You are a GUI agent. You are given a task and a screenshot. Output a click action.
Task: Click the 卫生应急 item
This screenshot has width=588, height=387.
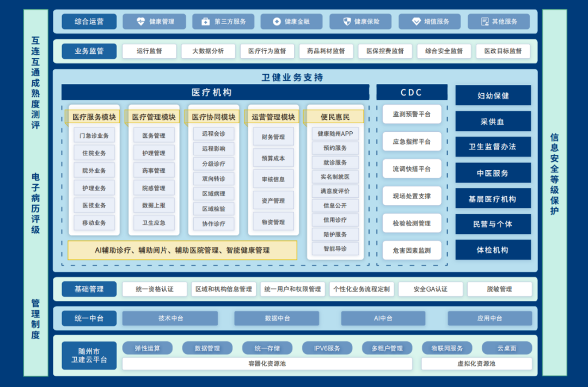154,222
